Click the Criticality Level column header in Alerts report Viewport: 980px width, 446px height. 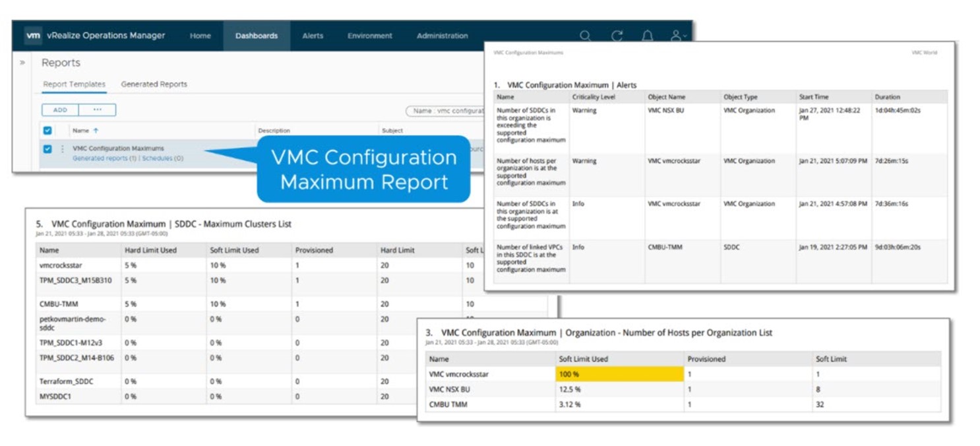click(x=594, y=97)
